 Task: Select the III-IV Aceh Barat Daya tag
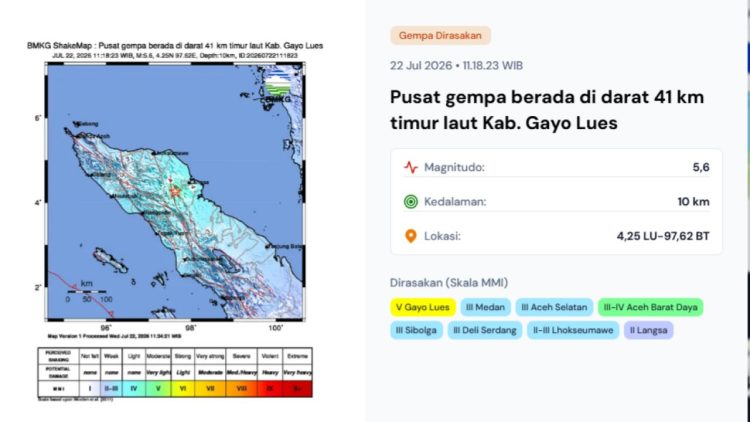point(651,307)
